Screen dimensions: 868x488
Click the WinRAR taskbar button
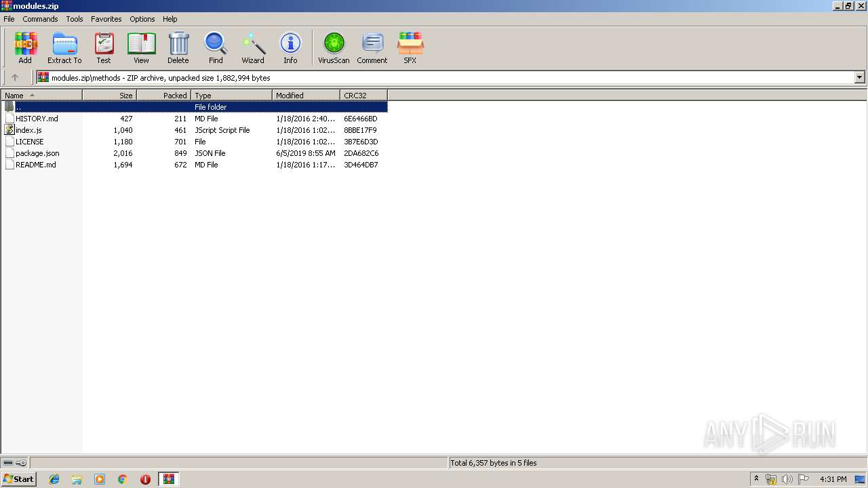tap(168, 479)
